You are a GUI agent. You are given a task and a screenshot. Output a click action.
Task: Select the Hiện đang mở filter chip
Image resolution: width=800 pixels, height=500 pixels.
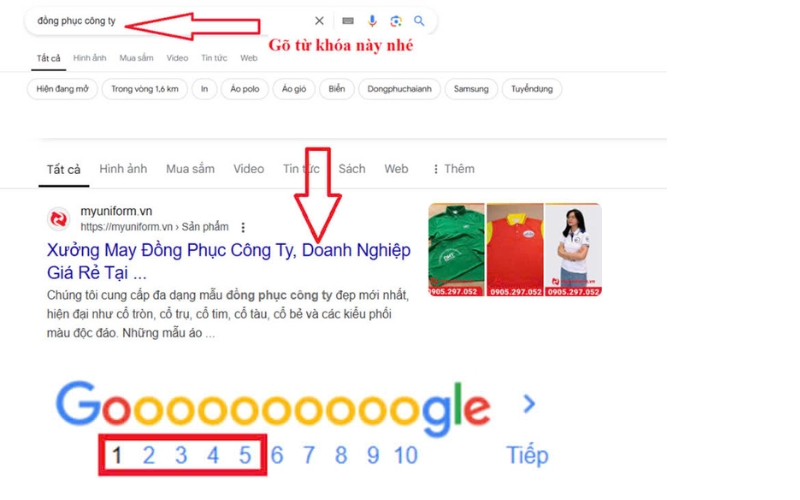62,89
